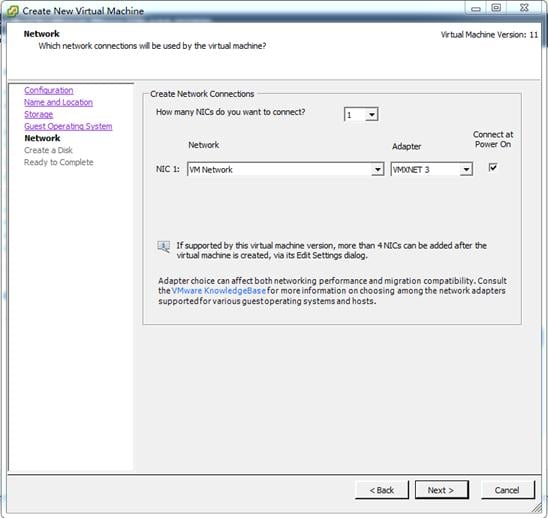Open the VM Network selection dropdown
Viewport: 548px width, 518px height.
[377, 170]
